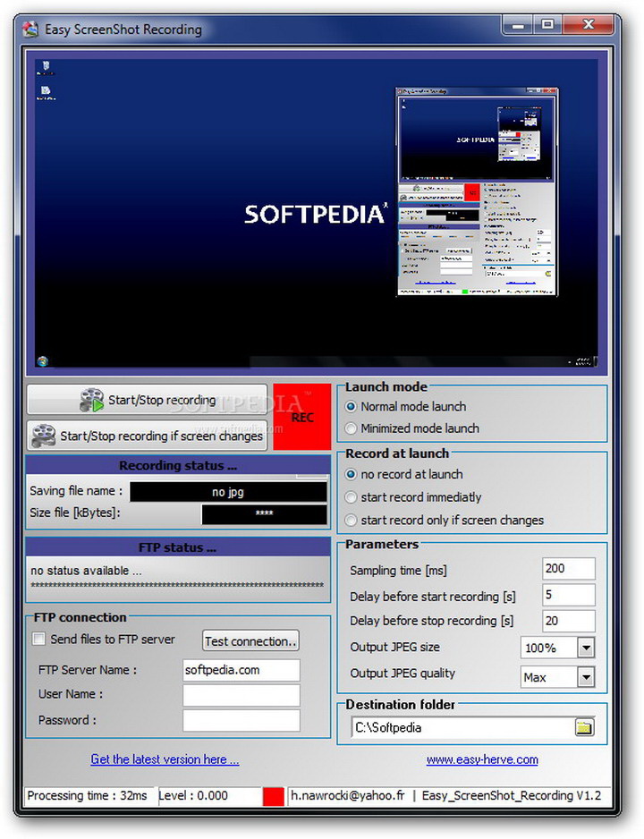The image size is (644, 839).
Task: Click the Test connection button
Action: tap(250, 641)
